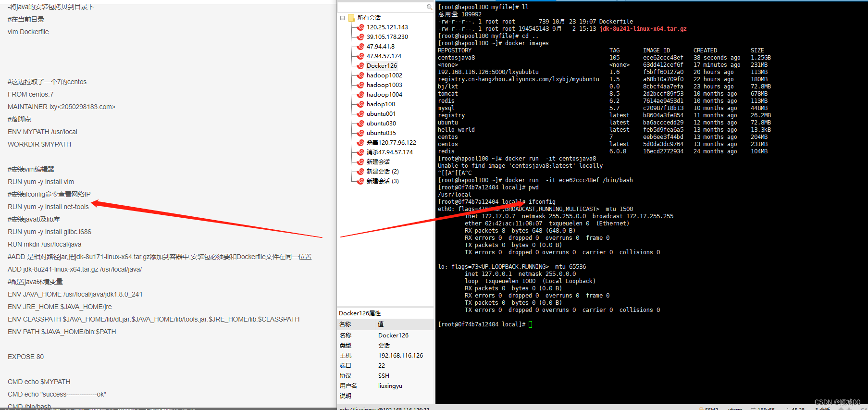868x410 pixels.
Task: Select the 47.94.57.174 session entry
Action: point(384,56)
